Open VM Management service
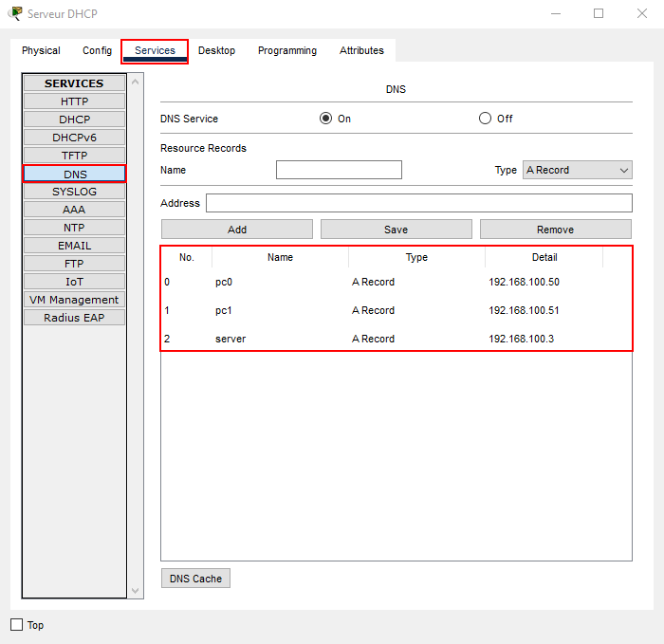 [x=74, y=300]
